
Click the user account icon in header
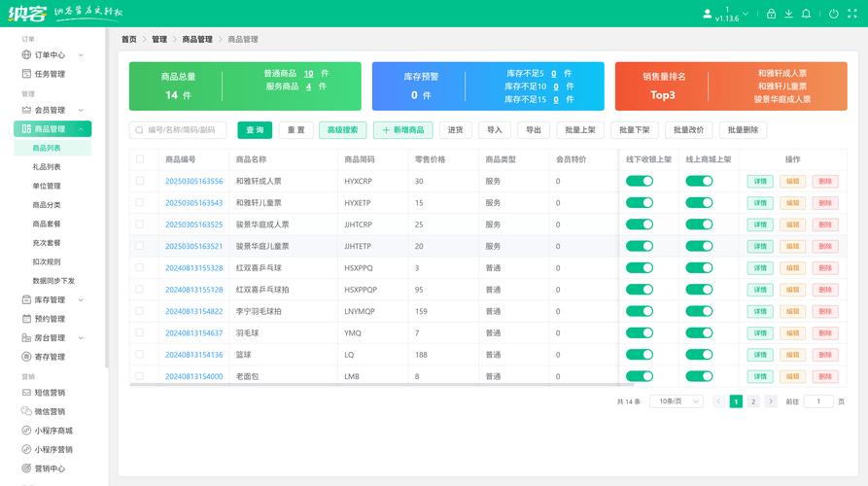[707, 14]
